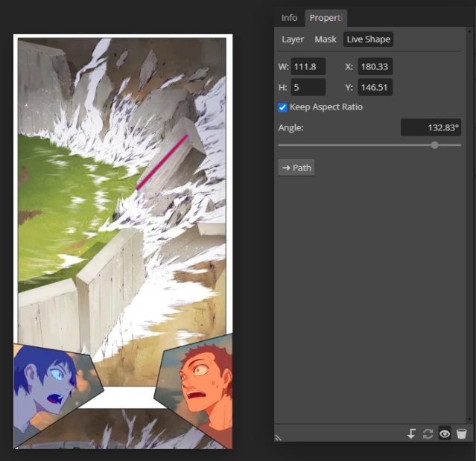Click the Y position input field
The width and height of the screenshot is (476, 461).
tap(375, 87)
